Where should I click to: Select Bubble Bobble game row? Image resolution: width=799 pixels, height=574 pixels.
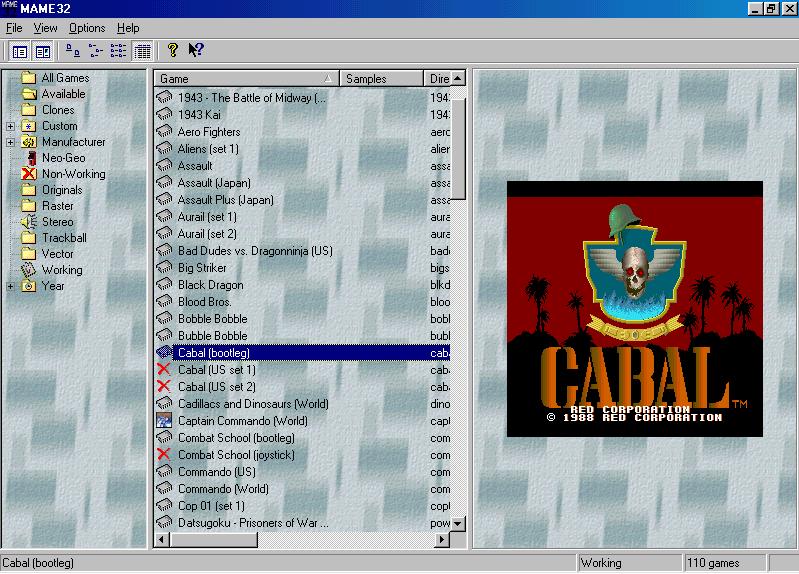click(x=302, y=336)
